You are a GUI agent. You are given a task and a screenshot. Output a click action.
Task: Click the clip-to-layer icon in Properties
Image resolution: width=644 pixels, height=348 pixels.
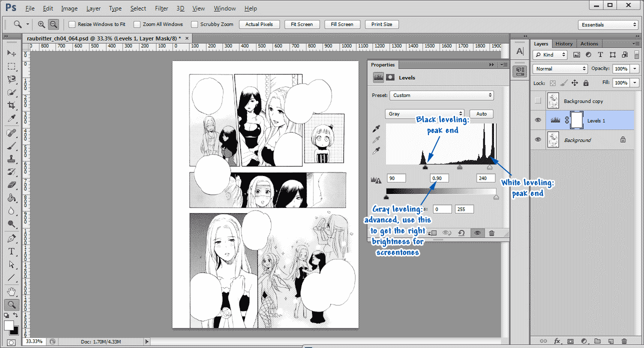coord(433,233)
